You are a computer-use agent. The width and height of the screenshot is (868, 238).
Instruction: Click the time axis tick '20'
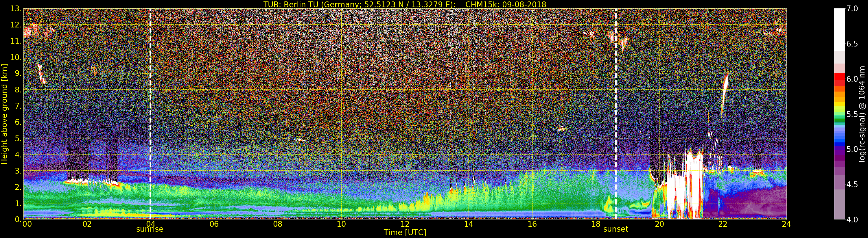pos(659,224)
